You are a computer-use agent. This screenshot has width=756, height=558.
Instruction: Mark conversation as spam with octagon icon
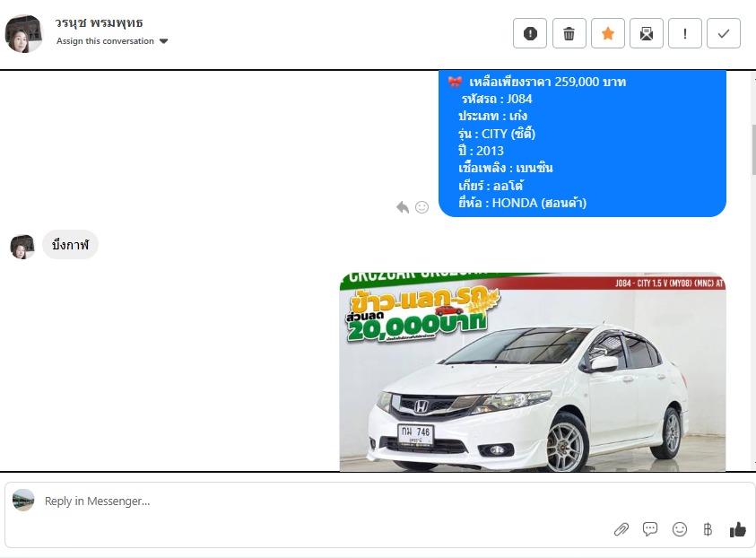529,34
